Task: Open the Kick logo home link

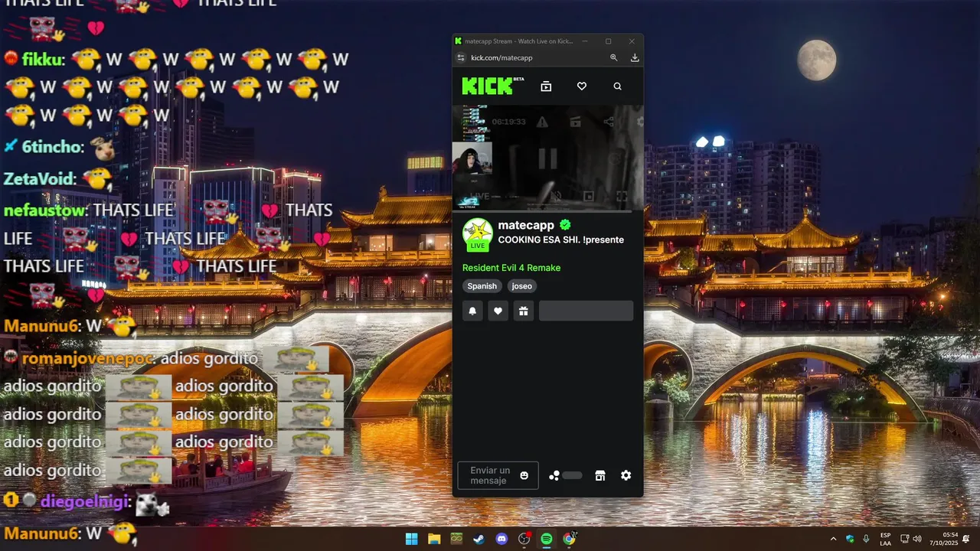Action: pyautogui.click(x=493, y=86)
